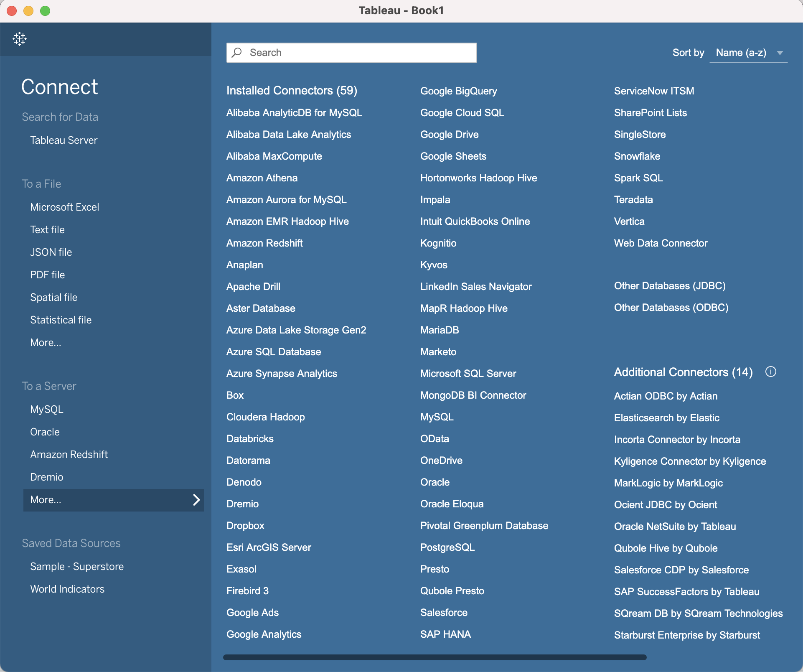The width and height of the screenshot is (803, 672).
Task: Choose ServiceNow ITSM connector
Action: pos(654,91)
